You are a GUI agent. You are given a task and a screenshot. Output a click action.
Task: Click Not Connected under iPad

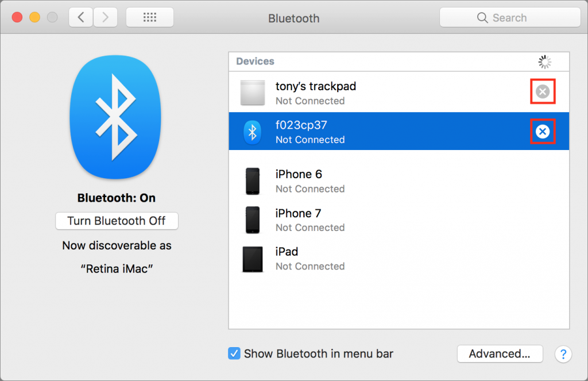tap(310, 266)
